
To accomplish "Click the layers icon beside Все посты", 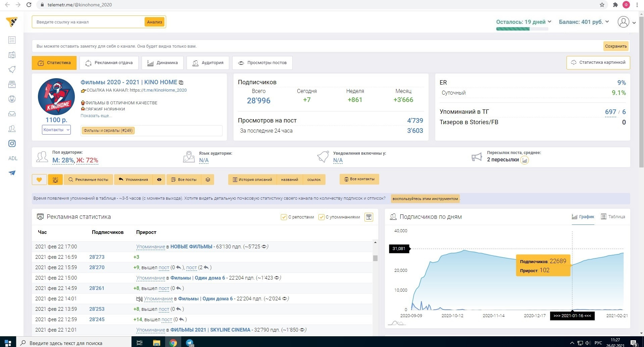I will pyautogui.click(x=208, y=180).
